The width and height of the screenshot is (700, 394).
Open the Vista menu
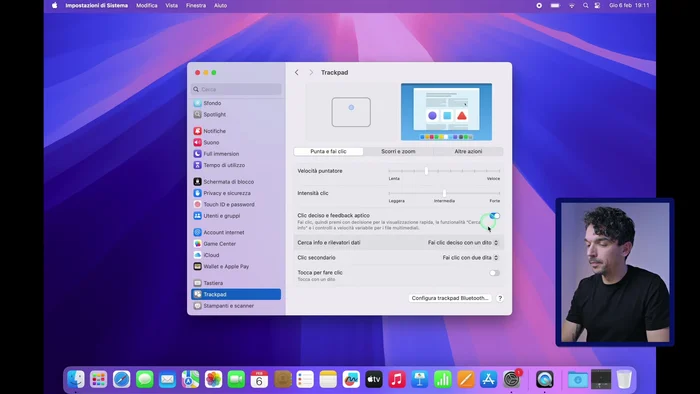171,5
